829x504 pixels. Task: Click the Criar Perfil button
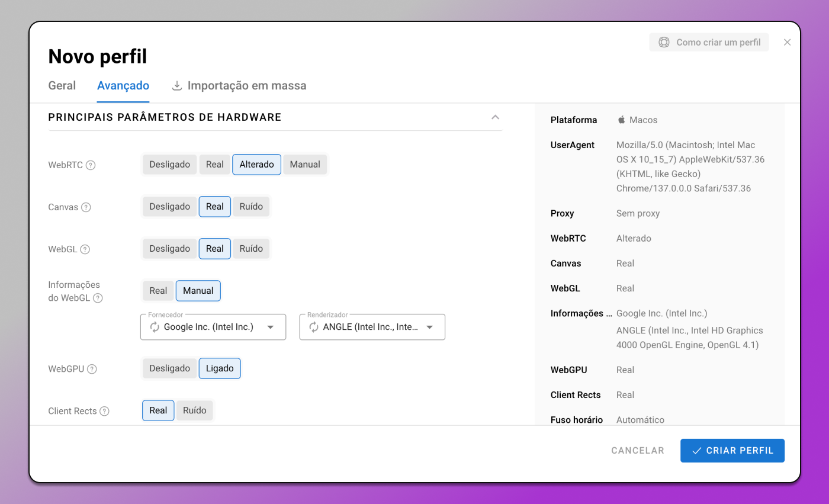[x=732, y=451]
